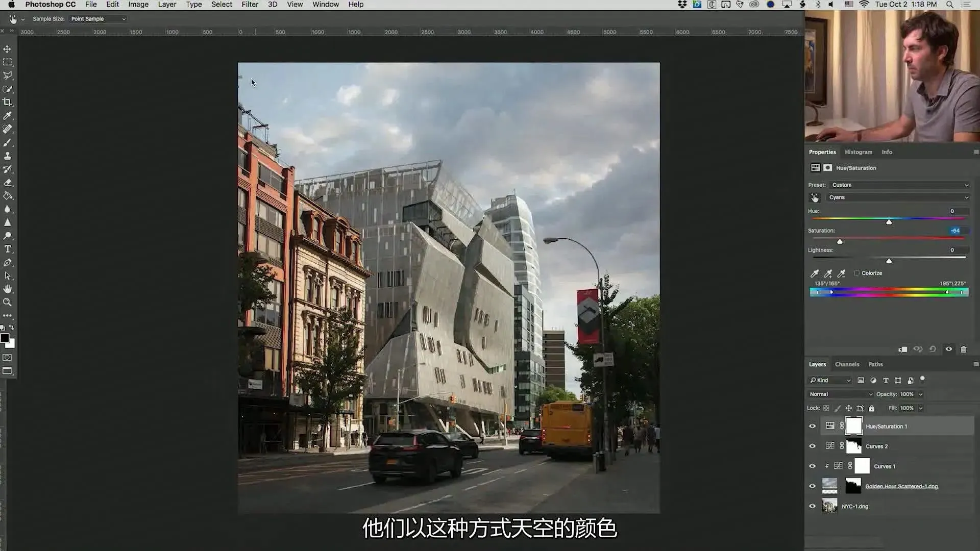
Task: Open the Sample Size dropdown
Action: coord(97,19)
